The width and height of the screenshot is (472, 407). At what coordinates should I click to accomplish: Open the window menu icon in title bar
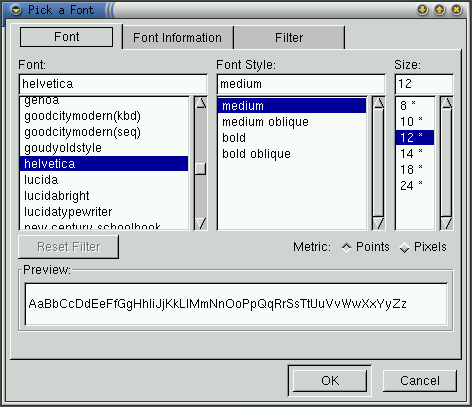pos(16,10)
